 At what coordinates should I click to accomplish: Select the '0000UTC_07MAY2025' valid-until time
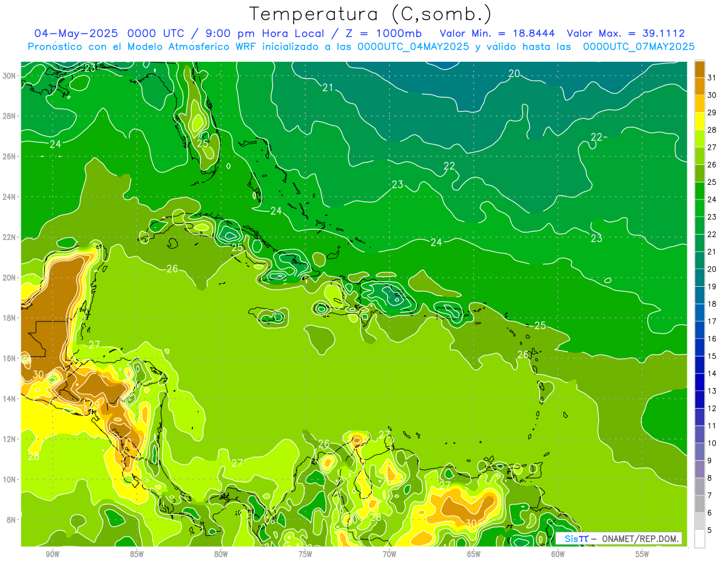click(x=638, y=46)
